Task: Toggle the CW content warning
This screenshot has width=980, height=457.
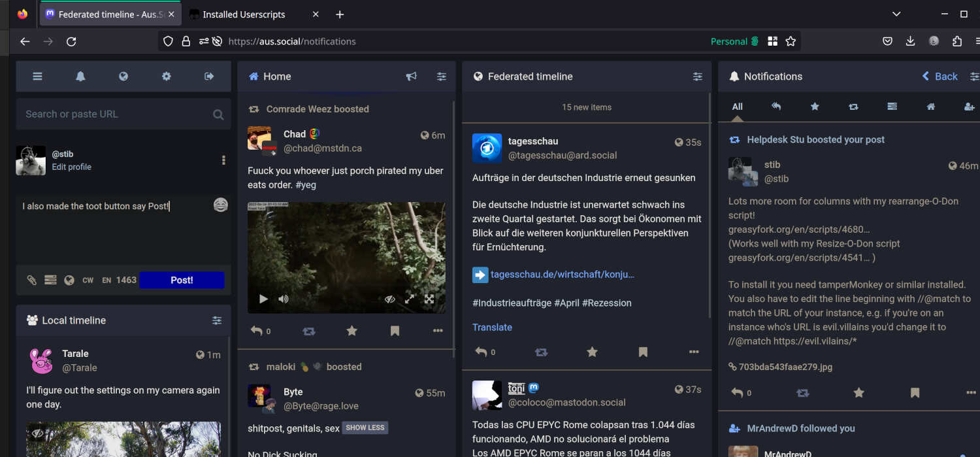Action: pos(88,280)
